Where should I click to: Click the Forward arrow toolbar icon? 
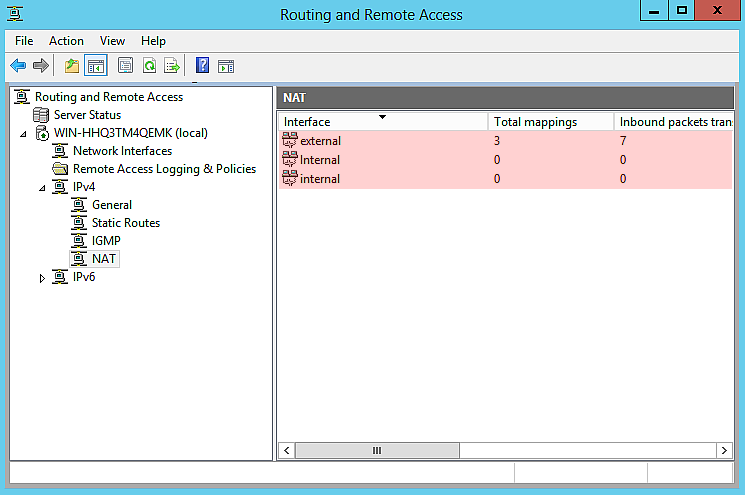[41, 66]
